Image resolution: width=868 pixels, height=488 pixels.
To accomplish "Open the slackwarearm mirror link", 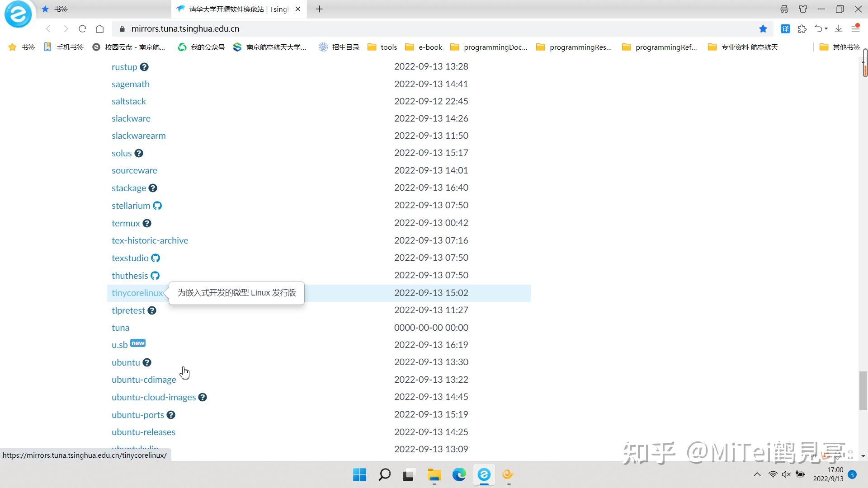I will point(139,136).
